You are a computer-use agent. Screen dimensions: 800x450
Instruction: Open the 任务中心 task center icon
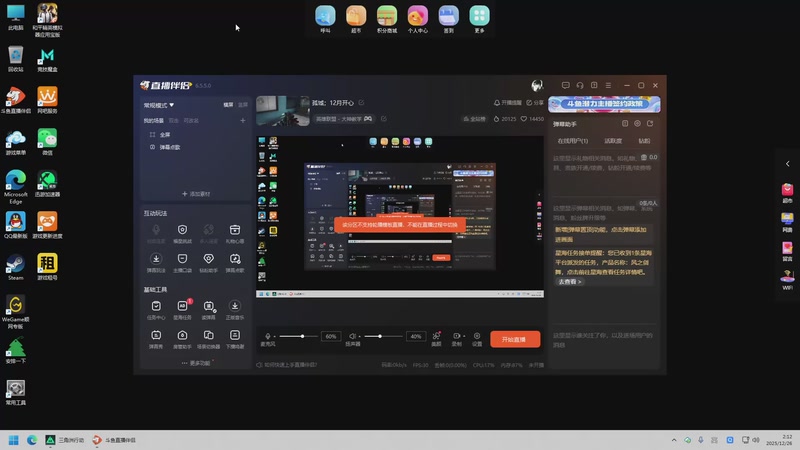(156, 310)
